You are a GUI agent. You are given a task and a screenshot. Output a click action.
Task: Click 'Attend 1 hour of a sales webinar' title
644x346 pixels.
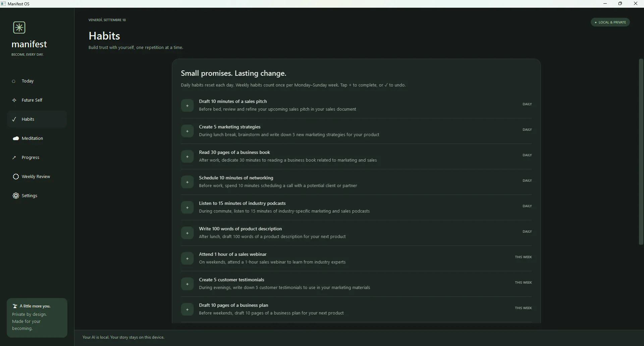233,254
